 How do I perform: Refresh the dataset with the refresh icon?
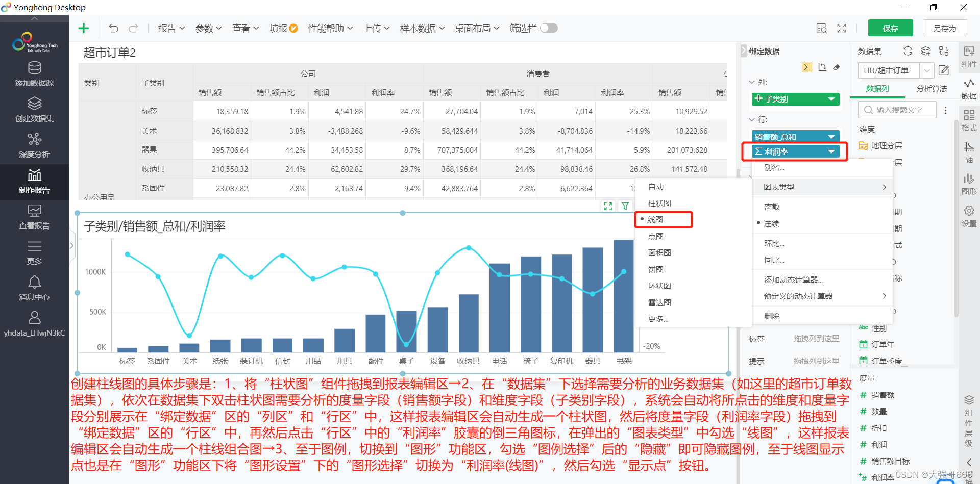tap(908, 51)
